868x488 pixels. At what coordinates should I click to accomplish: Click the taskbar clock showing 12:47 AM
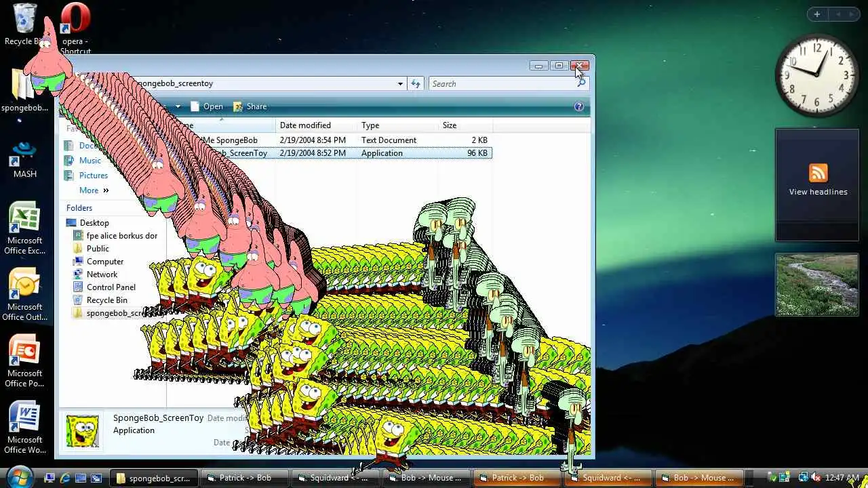(x=842, y=478)
